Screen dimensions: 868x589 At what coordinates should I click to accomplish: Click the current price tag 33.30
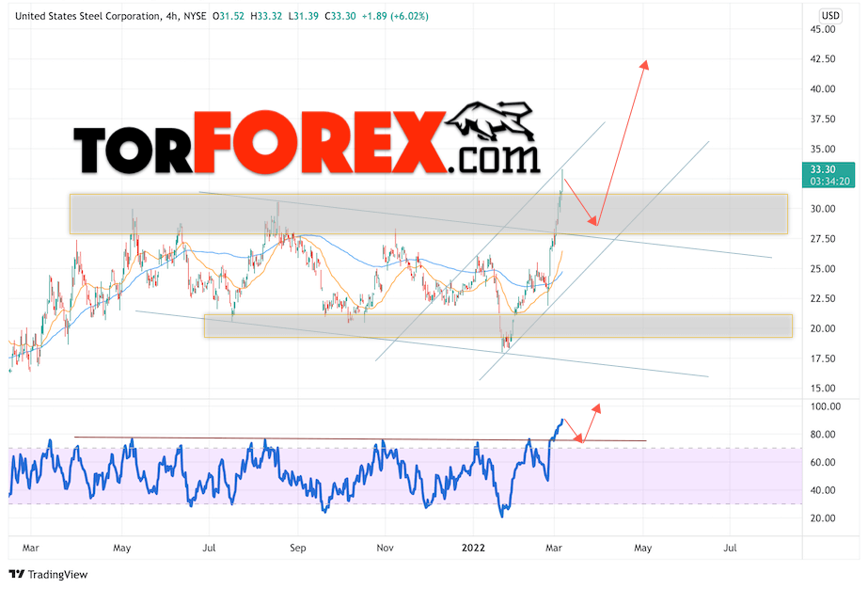click(x=823, y=169)
